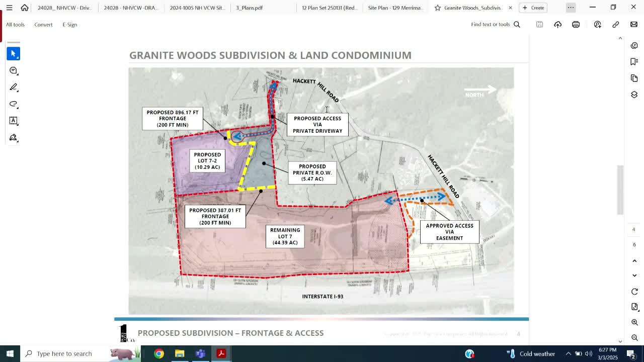This screenshot has width=644, height=362.
Task: Switch to the 3_Plans.pdf tab
Action: tap(250, 8)
